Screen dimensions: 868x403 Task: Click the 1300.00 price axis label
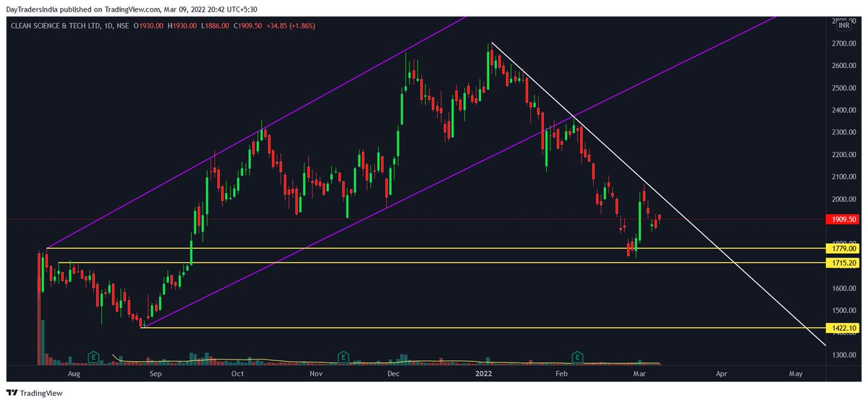pyautogui.click(x=843, y=355)
